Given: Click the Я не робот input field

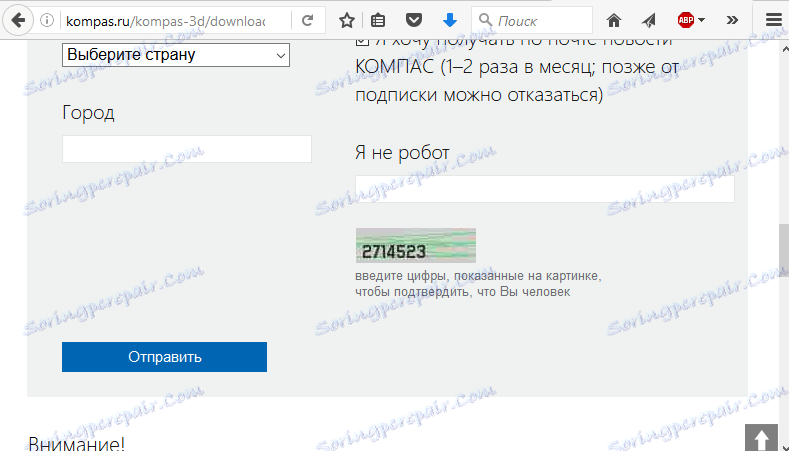Looking at the screenshot, I should coord(544,189).
